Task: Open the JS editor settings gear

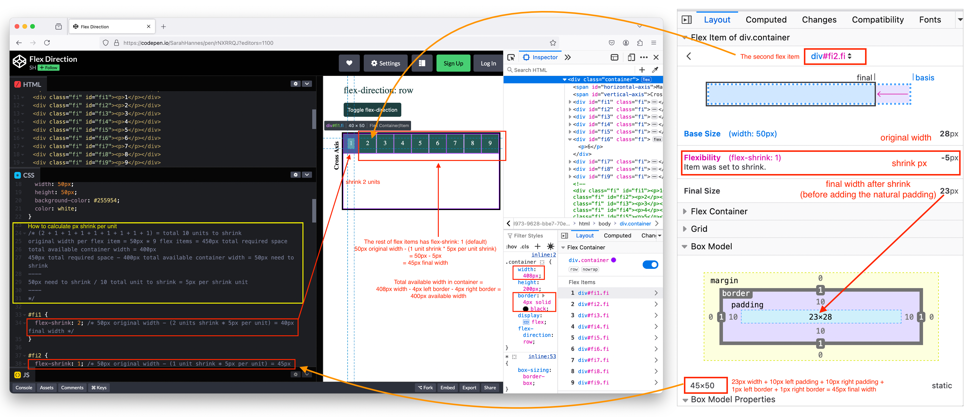Action: click(295, 374)
